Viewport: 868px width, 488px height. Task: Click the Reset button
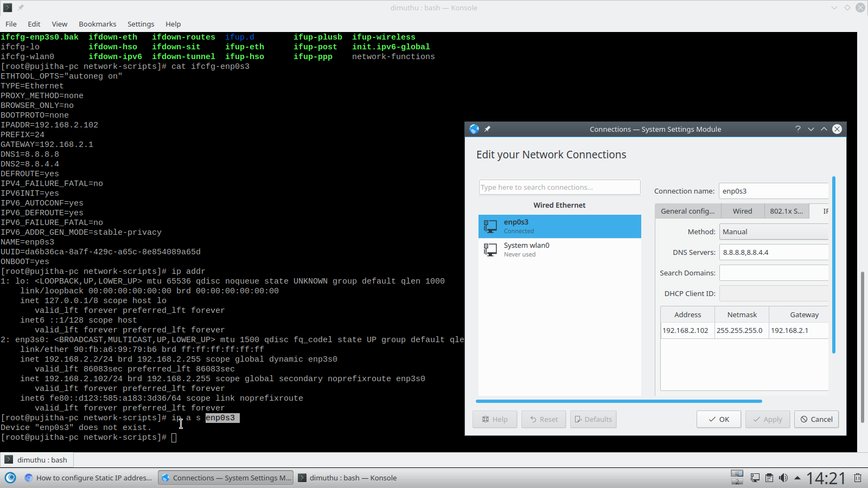click(x=544, y=419)
